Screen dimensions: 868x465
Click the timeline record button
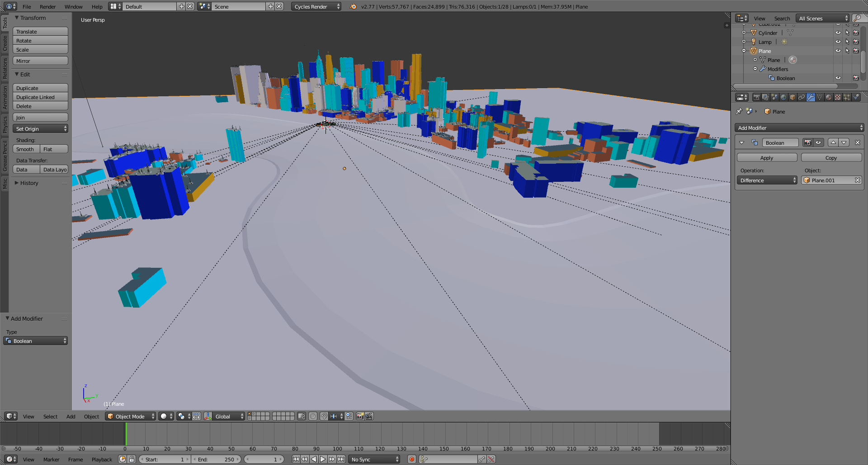coord(411,459)
